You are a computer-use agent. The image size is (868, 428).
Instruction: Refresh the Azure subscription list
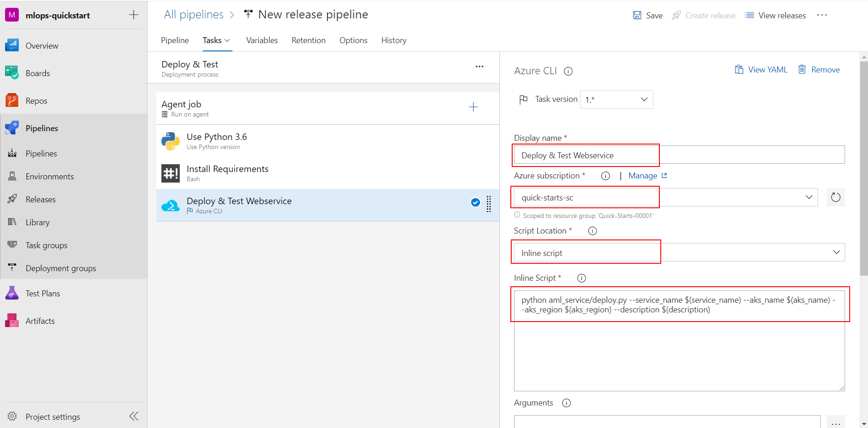835,197
